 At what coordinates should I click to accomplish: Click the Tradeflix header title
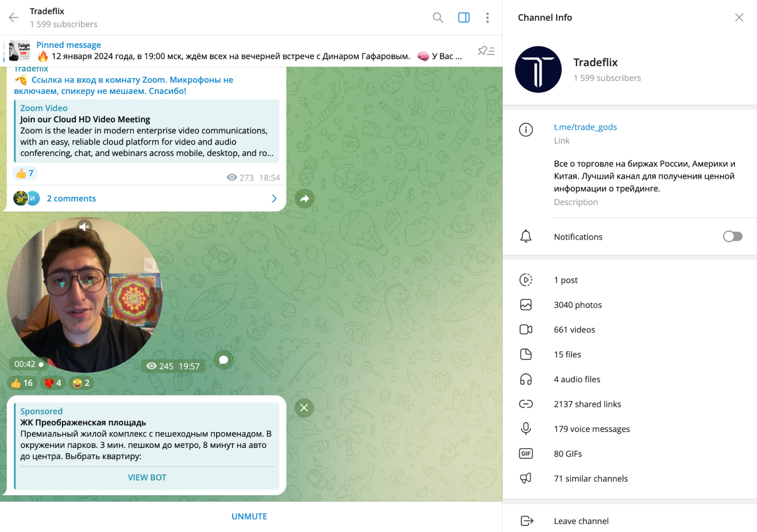pos(47,11)
